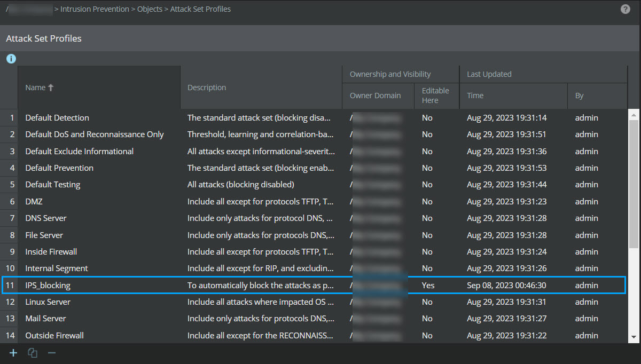641x364 pixels.
Task: Go to Objects breadcrumb link
Action: click(150, 9)
